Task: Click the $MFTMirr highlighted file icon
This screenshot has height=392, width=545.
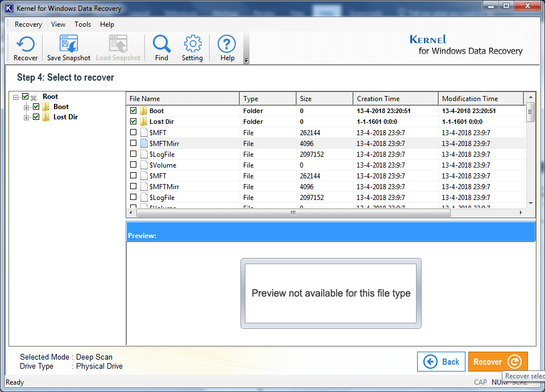Action: click(144, 143)
